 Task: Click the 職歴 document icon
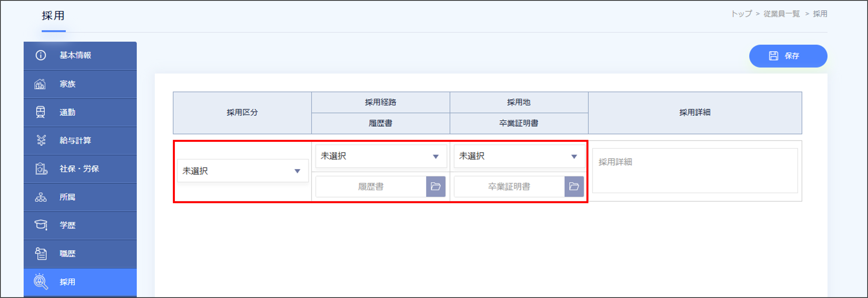pos(41,254)
